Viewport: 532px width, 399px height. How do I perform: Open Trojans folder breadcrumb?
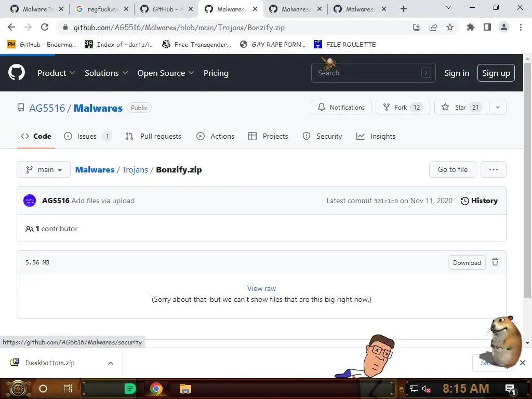[x=135, y=170]
